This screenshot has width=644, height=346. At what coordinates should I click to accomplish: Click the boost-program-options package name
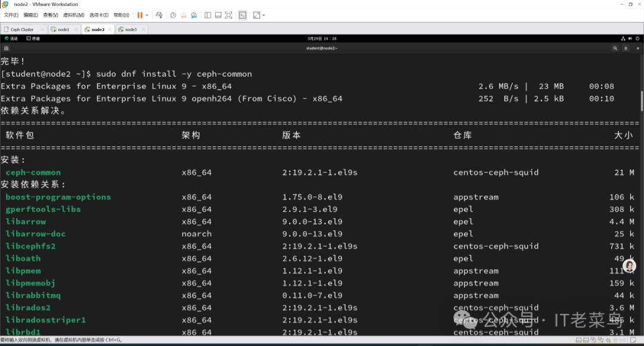point(58,197)
